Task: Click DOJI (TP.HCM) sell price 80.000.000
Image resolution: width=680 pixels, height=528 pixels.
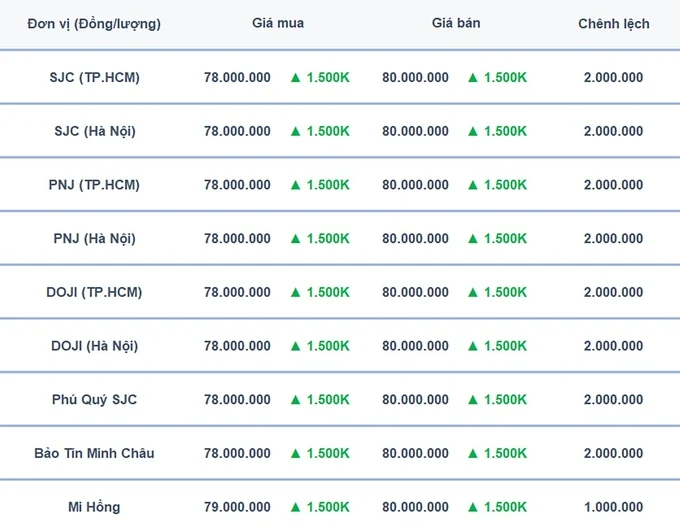Action: [415, 293]
